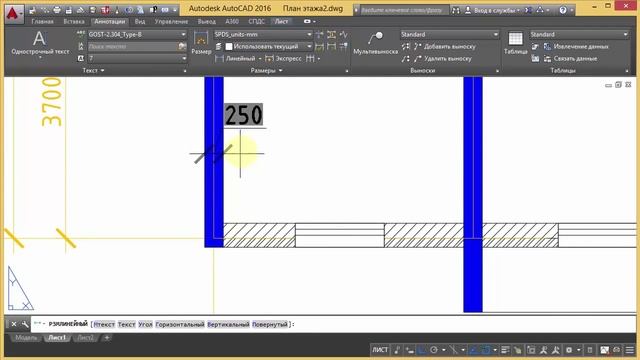Add a new layout with plus button
This screenshot has width=640, height=360.
(x=107, y=338)
